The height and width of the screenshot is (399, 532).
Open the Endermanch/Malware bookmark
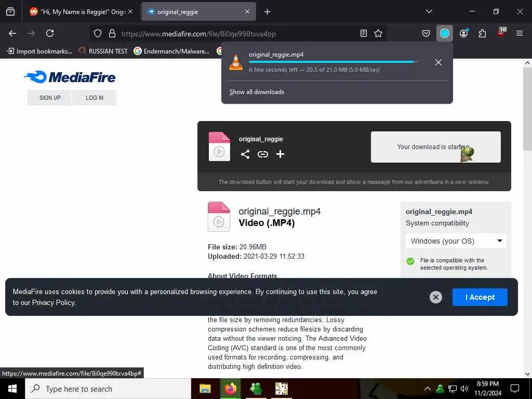(171, 51)
